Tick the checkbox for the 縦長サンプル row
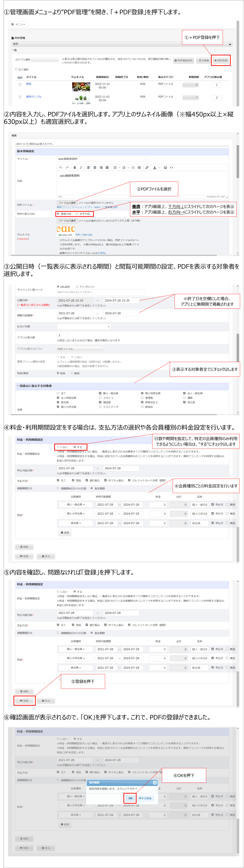The width and height of the screenshot is (244, 868). tap(20, 97)
